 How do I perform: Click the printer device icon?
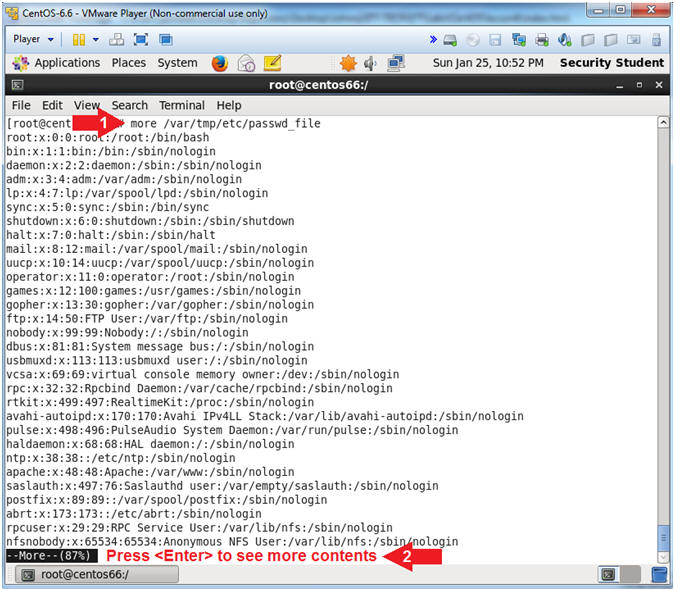tap(542, 40)
